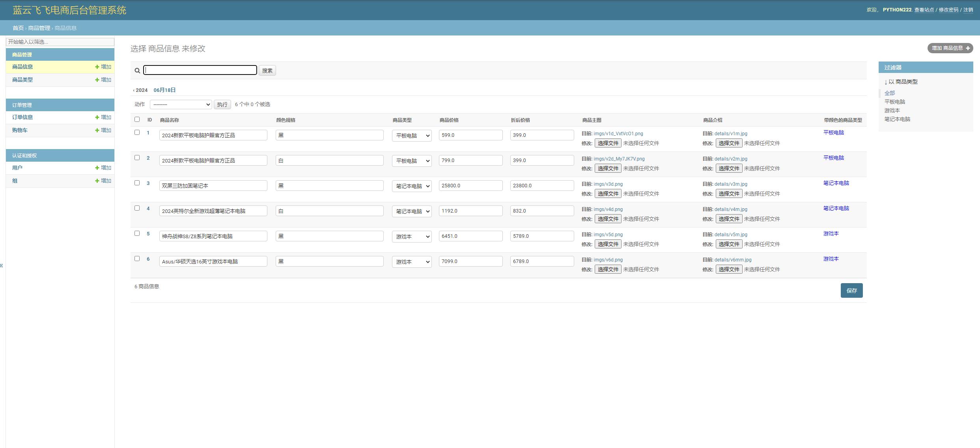Open 商品类型 dropdown for product ID 5
The width and height of the screenshot is (980, 448).
pyautogui.click(x=411, y=237)
